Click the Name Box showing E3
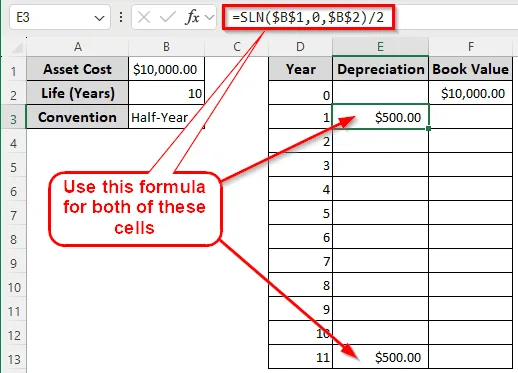 coord(60,17)
